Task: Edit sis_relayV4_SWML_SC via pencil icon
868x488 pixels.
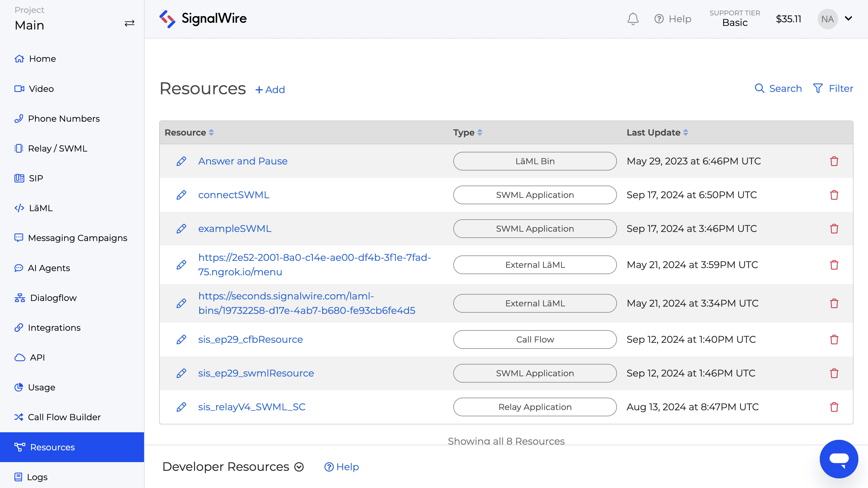Action: pos(181,407)
